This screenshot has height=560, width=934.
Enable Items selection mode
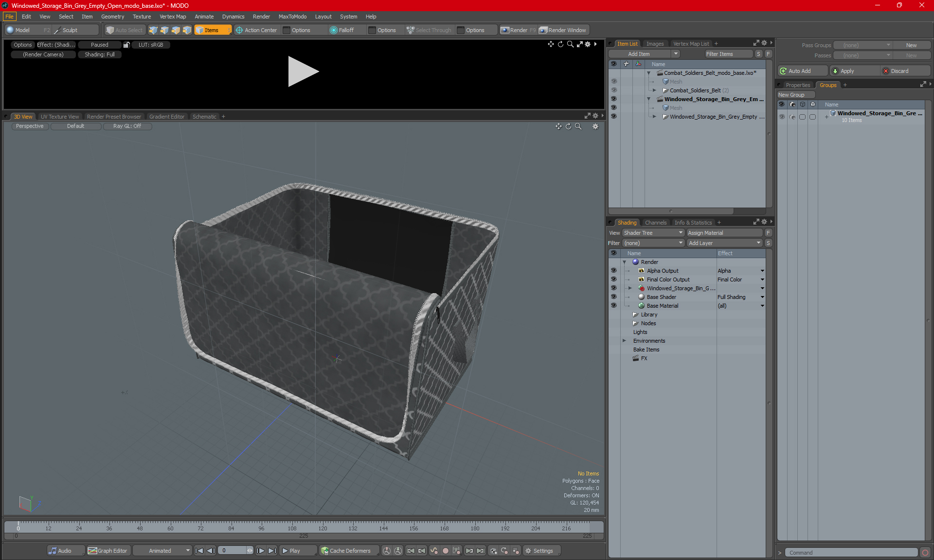pos(213,30)
